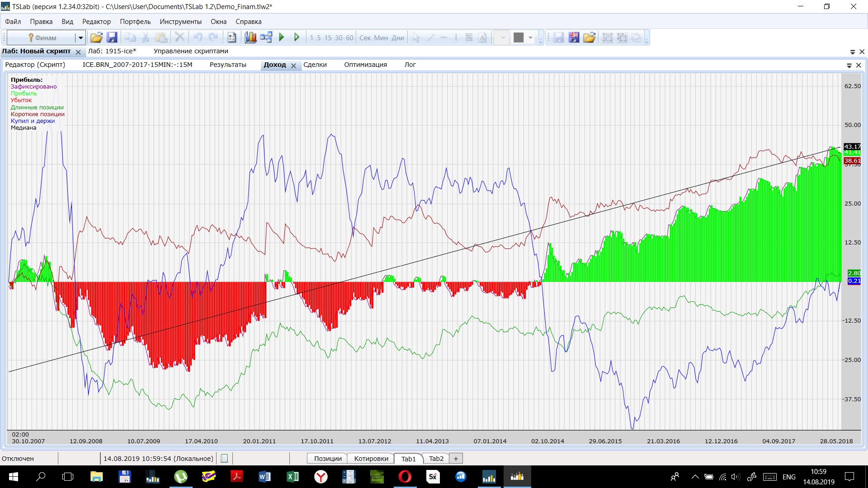Open the chart bars icon in toolbar
The width and height of the screenshot is (868, 488).
[x=250, y=38]
